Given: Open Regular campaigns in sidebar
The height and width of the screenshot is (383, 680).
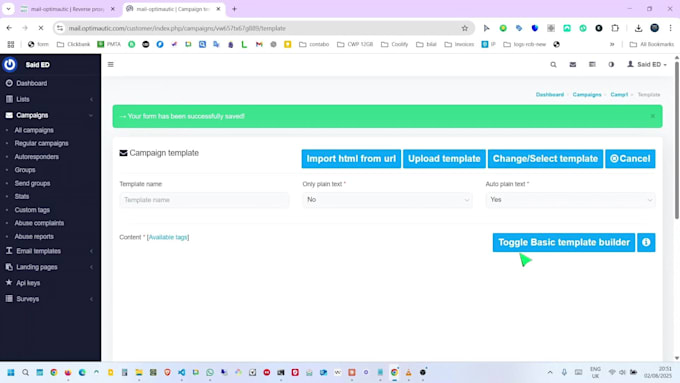Looking at the screenshot, I should pyautogui.click(x=42, y=143).
